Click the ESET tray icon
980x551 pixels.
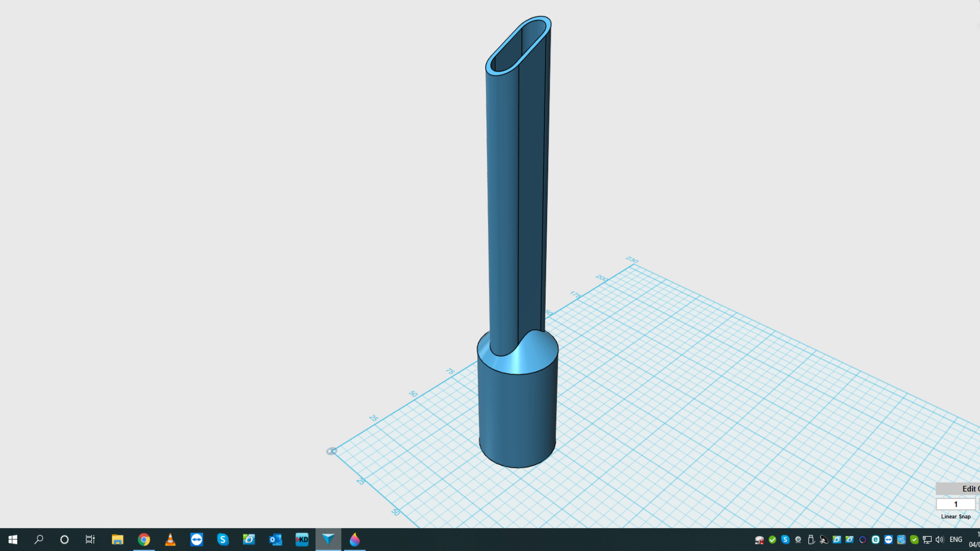875,539
